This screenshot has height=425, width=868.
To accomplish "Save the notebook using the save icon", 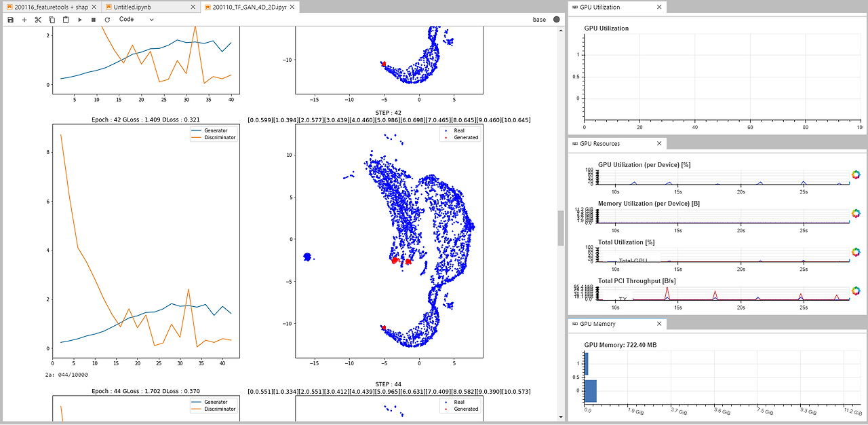I will pos(9,19).
